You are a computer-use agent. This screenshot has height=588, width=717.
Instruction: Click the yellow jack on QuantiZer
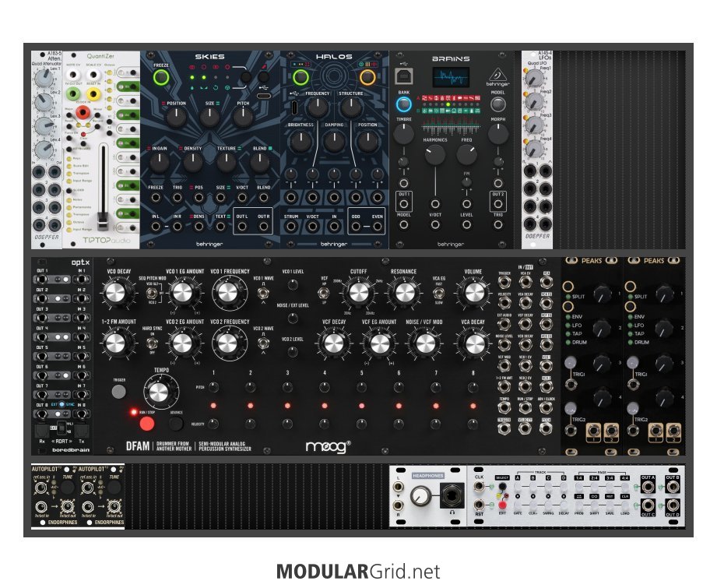click(93, 94)
